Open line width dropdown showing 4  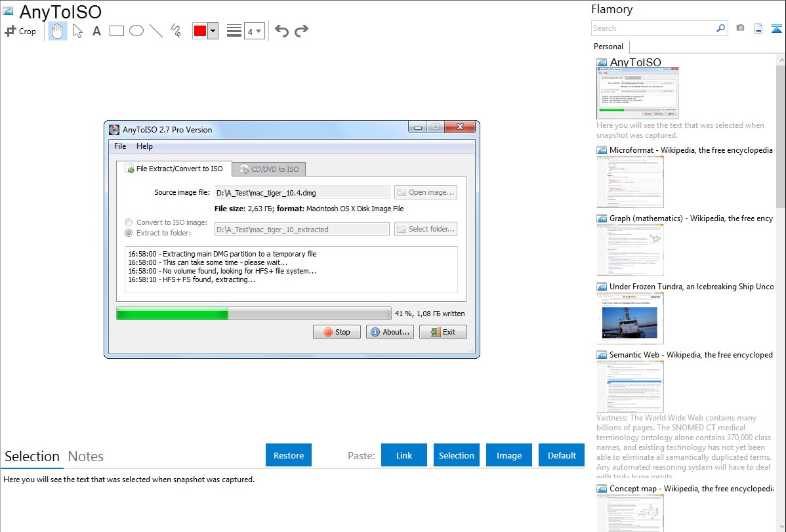pyautogui.click(x=254, y=31)
